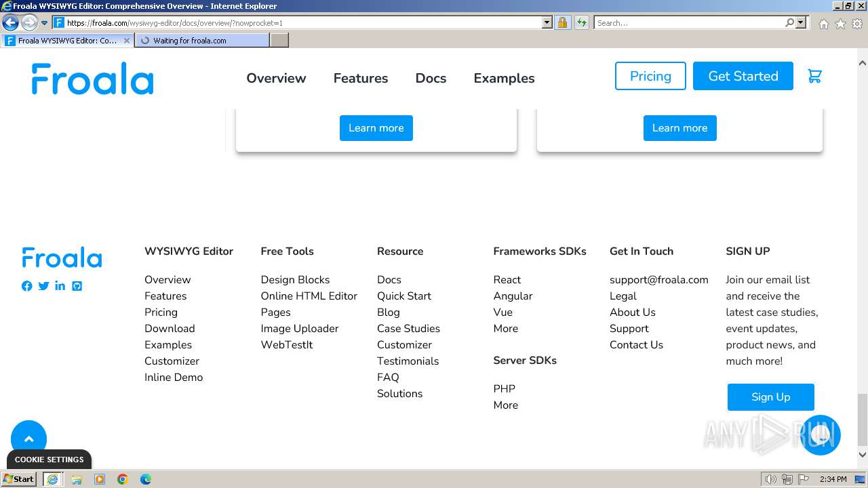Click the left Learn more button
Screen dimensions: 868x488
(x=376, y=128)
